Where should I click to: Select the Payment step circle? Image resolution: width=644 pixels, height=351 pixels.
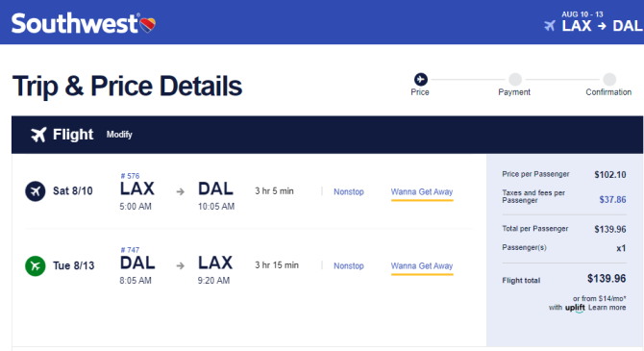pyautogui.click(x=515, y=79)
